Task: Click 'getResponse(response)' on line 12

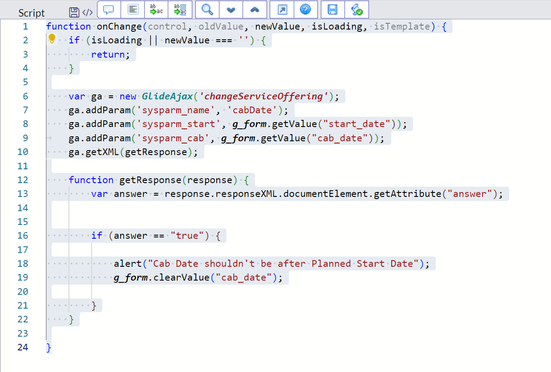Action: [179, 180]
